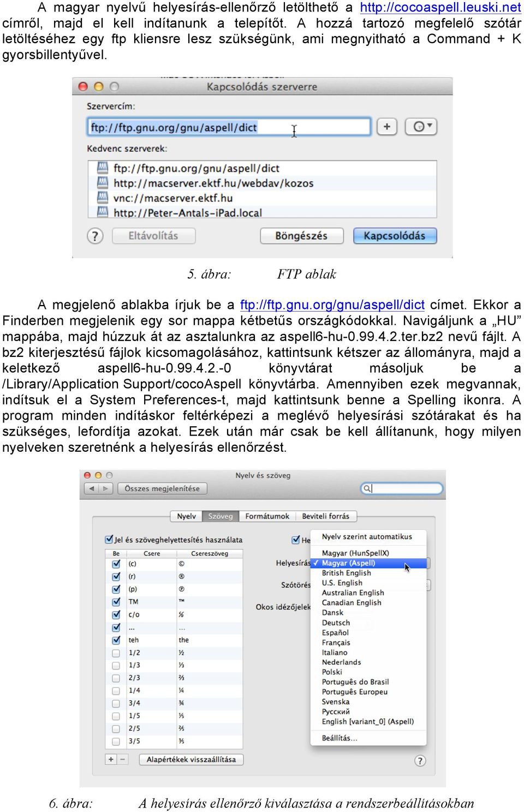Toggle Jel és szöveghelyettesítés használata checkbox
Viewport: 524px width, 812px height.
tap(109, 540)
